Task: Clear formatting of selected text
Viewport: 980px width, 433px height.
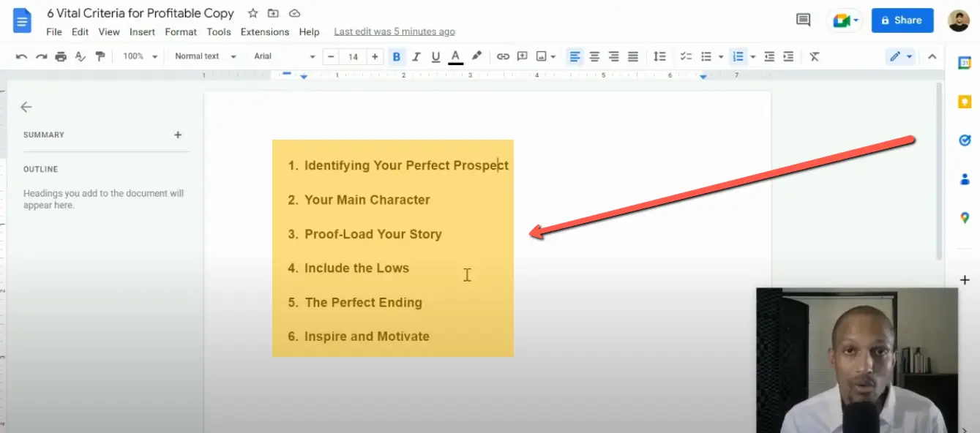Action: pyautogui.click(x=814, y=56)
